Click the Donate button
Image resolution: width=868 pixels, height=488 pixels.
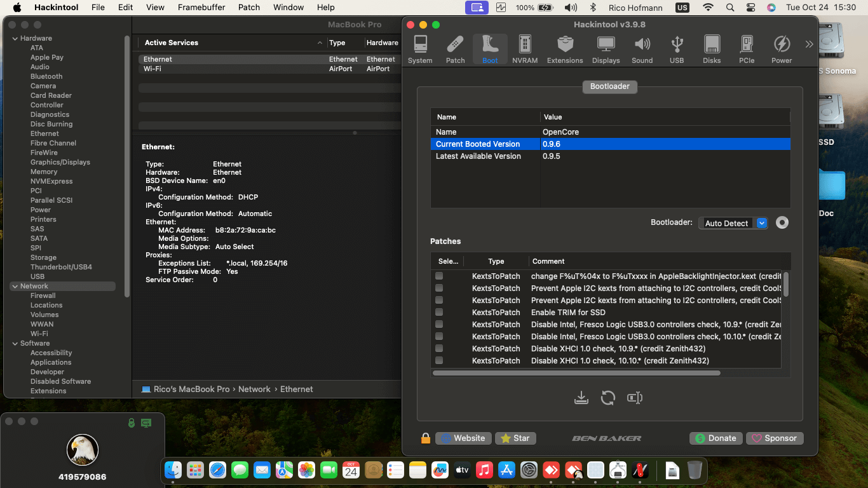715,438
